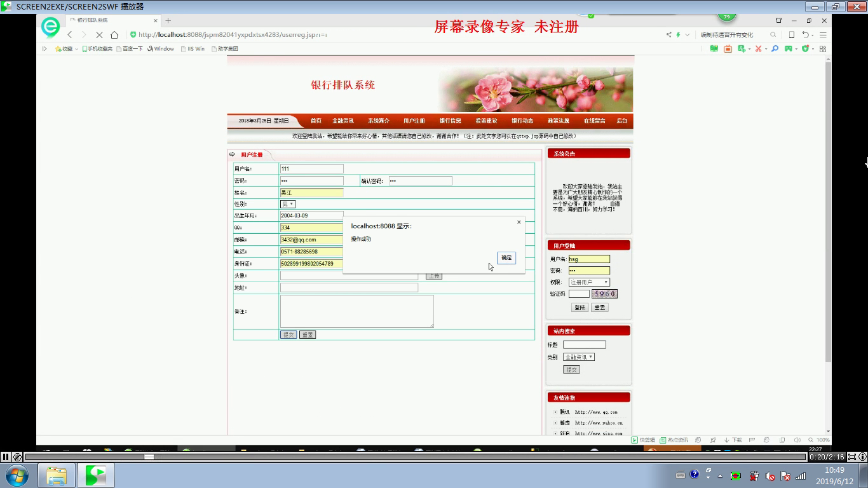Click the browser back arrow
Screen dimensions: 868x488
pos(70,35)
